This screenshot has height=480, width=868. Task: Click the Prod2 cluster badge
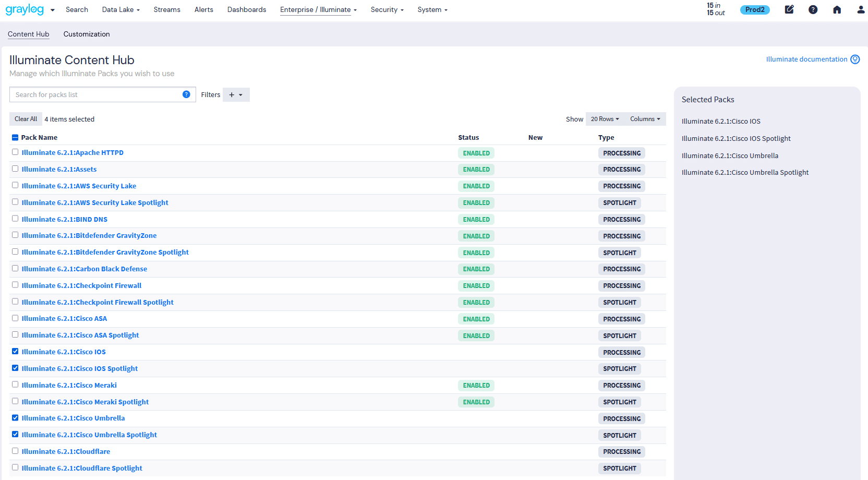click(x=755, y=9)
